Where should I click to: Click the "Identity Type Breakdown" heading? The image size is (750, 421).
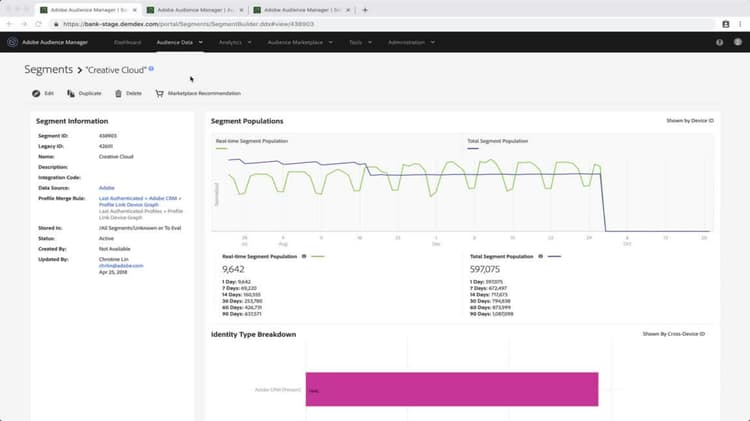point(254,334)
